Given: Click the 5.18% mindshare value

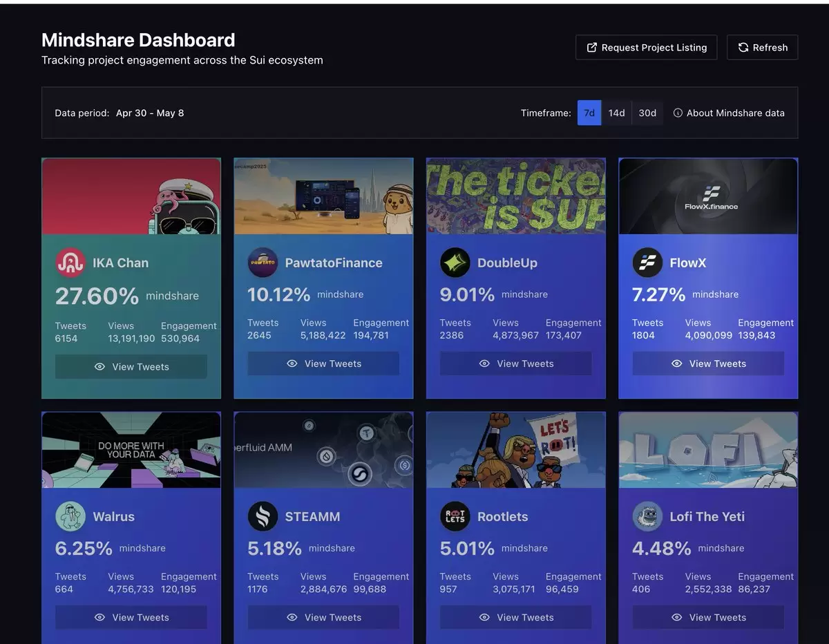Looking at the screenshot, I should click(274, 548).
